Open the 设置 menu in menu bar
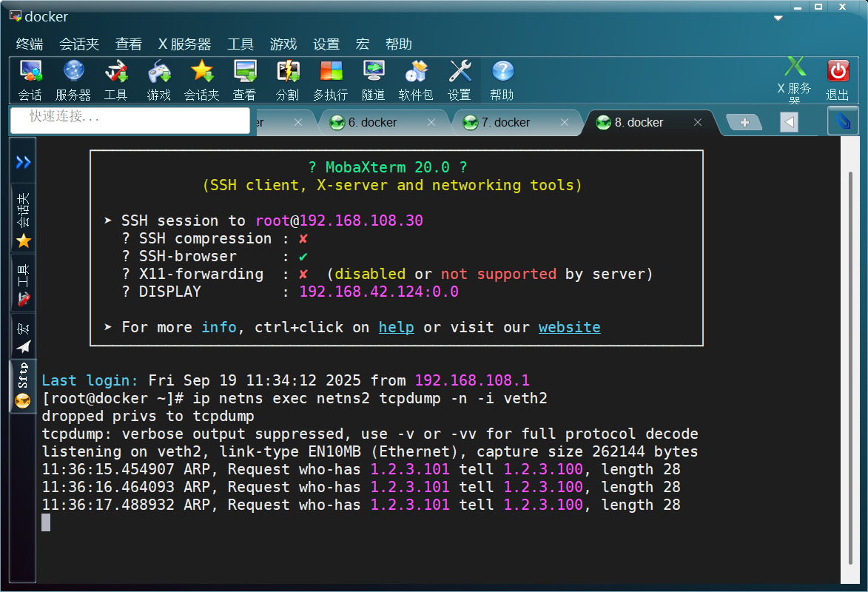This screenshot has width=868, height=592. click(x=326, y=44)
